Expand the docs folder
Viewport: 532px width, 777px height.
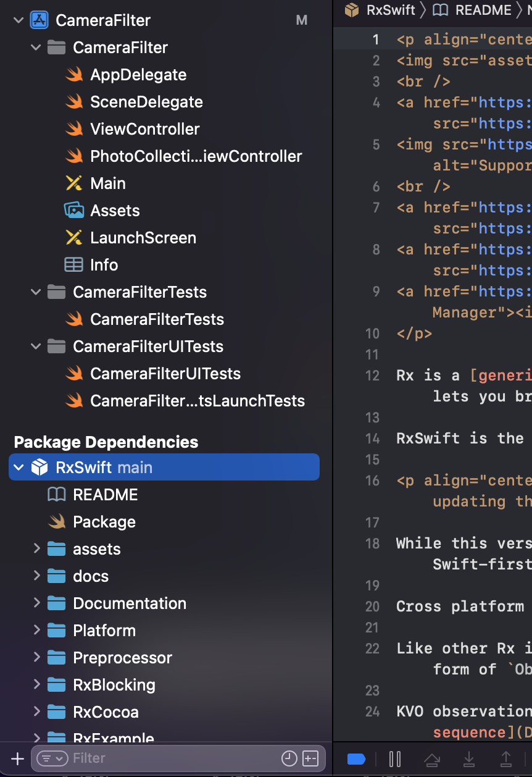point(36,576)
